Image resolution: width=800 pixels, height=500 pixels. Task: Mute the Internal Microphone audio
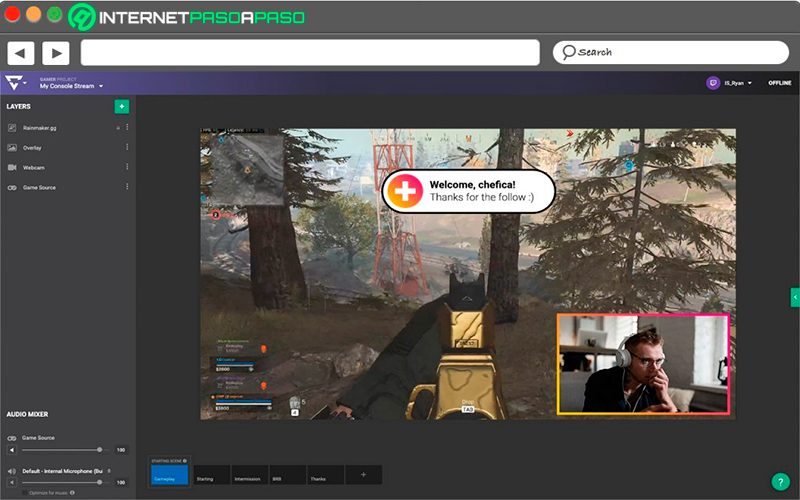[x=12, y=482]
